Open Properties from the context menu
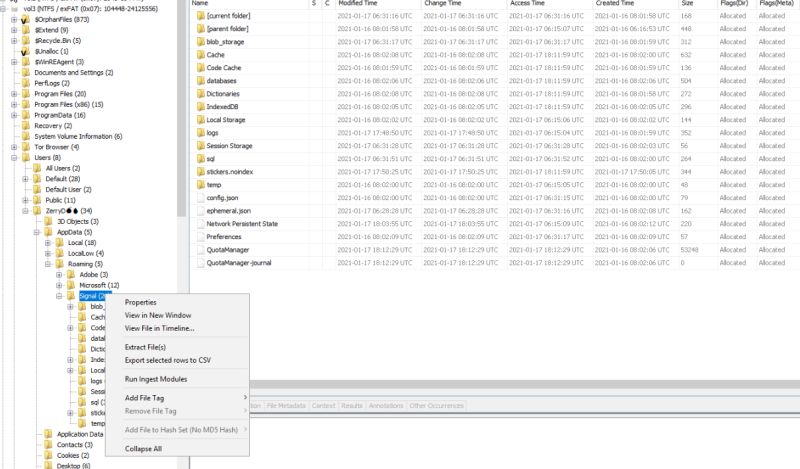 (140, 302)
